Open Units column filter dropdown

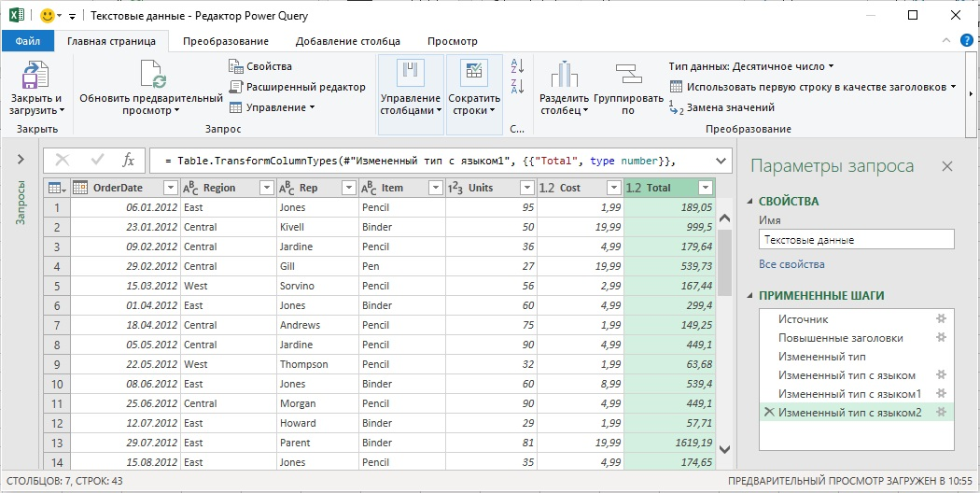tap(527, 188)
